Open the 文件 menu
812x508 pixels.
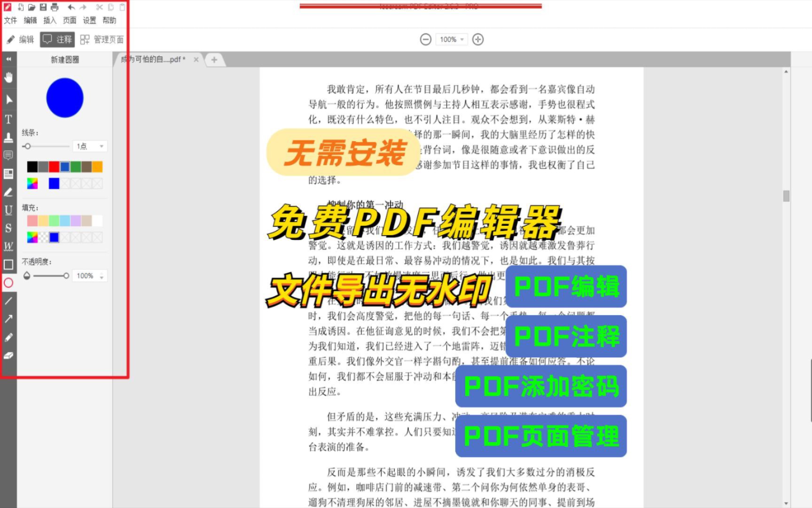(x=10, y=20)
